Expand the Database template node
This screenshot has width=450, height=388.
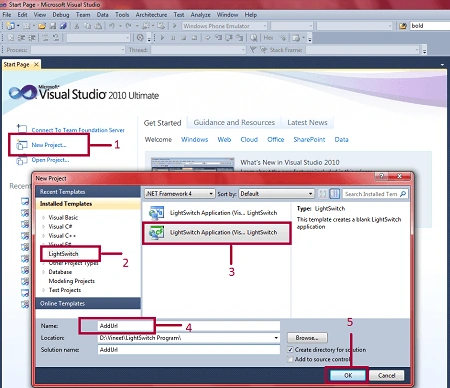click(x=44, y=272)
